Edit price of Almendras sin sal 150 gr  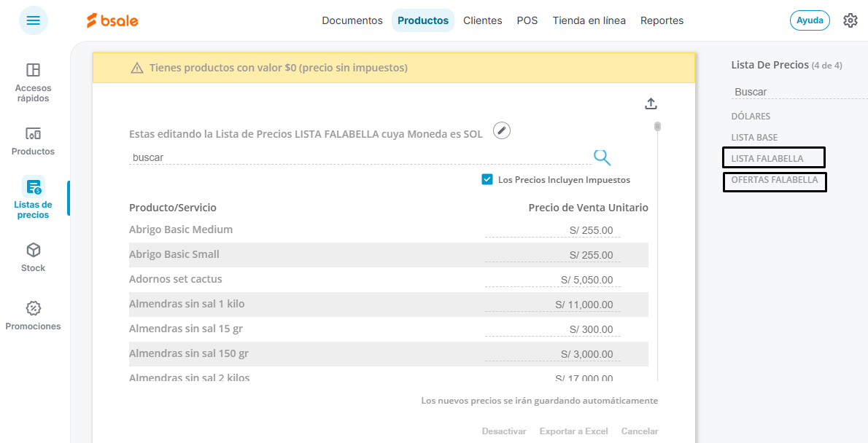tap(552, 355)
